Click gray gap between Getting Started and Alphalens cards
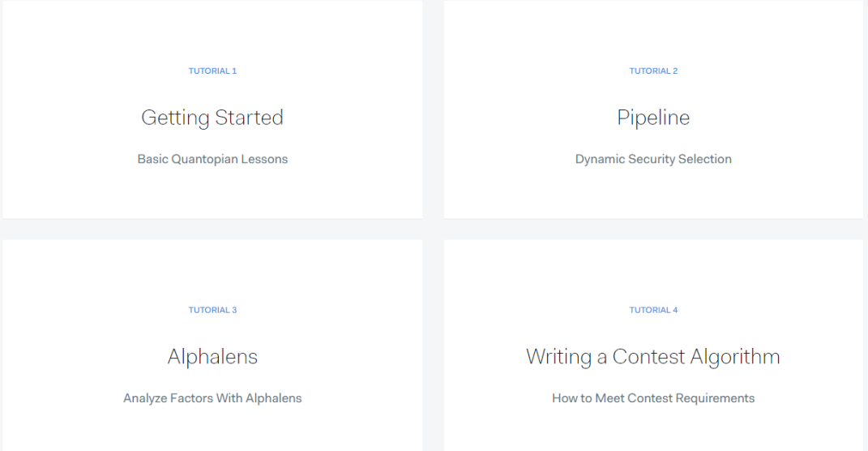This screenshot has height=451, width=868. click(x=212, y=229)
